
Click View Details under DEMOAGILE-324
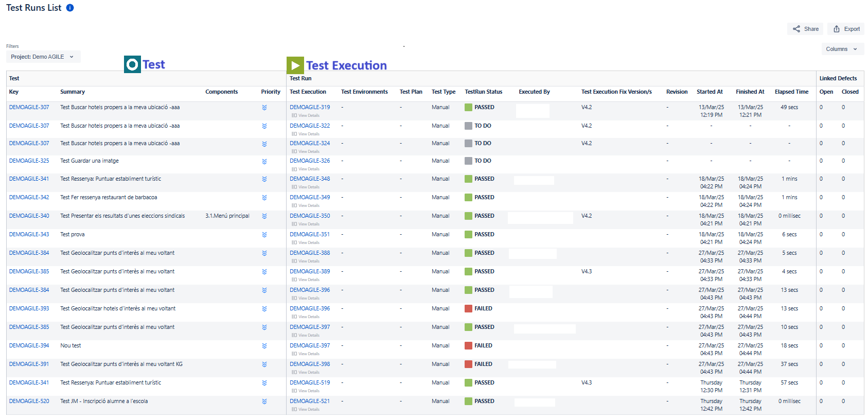(306, 151)
